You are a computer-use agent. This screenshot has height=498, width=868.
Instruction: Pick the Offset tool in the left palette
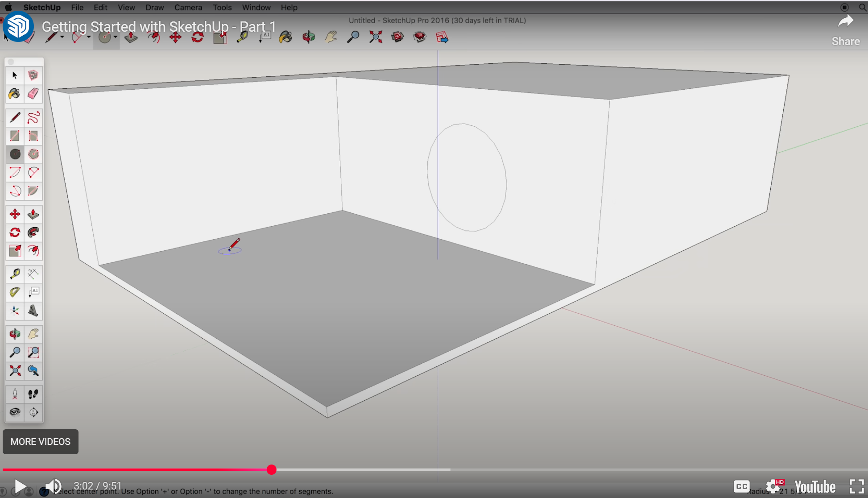(33, 251)
